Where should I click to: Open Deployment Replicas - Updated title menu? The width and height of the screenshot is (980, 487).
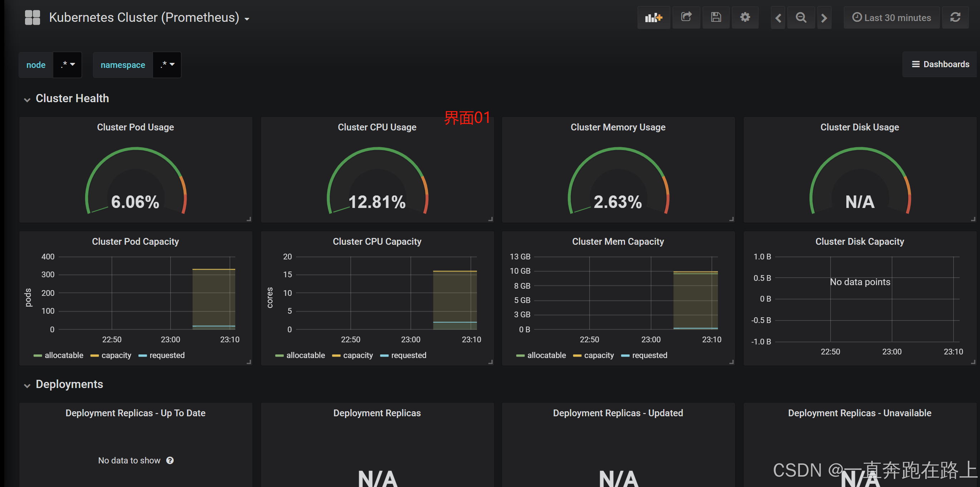618,413
